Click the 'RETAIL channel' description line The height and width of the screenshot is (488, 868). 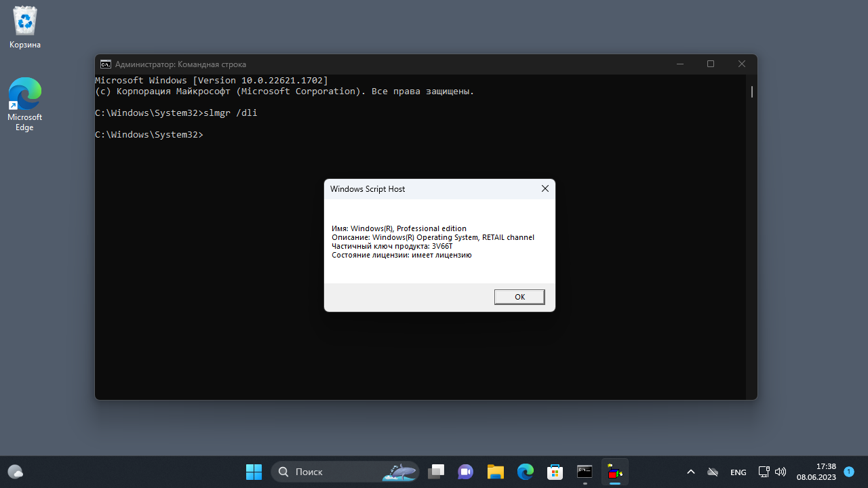point(433,237)
